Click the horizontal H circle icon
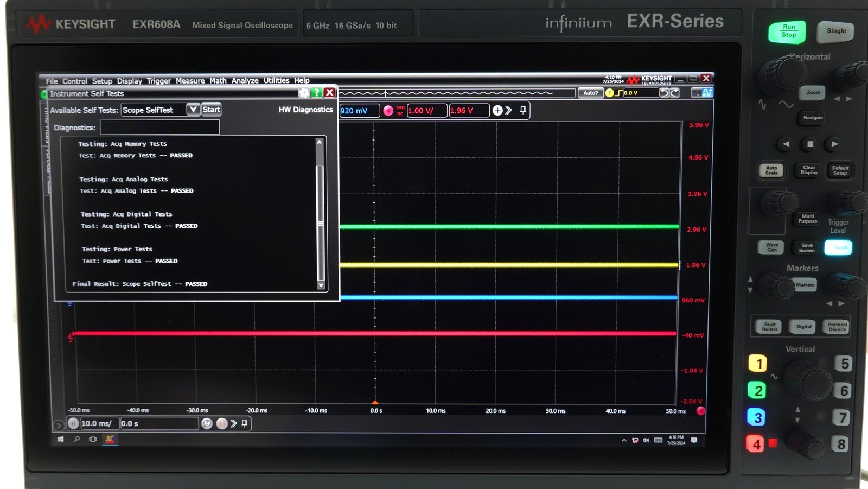 (x=73, y=423)
